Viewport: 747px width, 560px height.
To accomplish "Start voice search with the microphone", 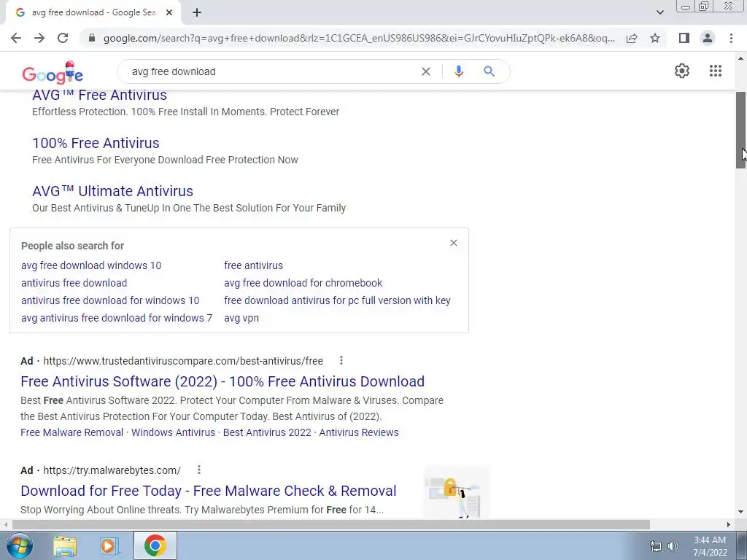I will point(459,71).
